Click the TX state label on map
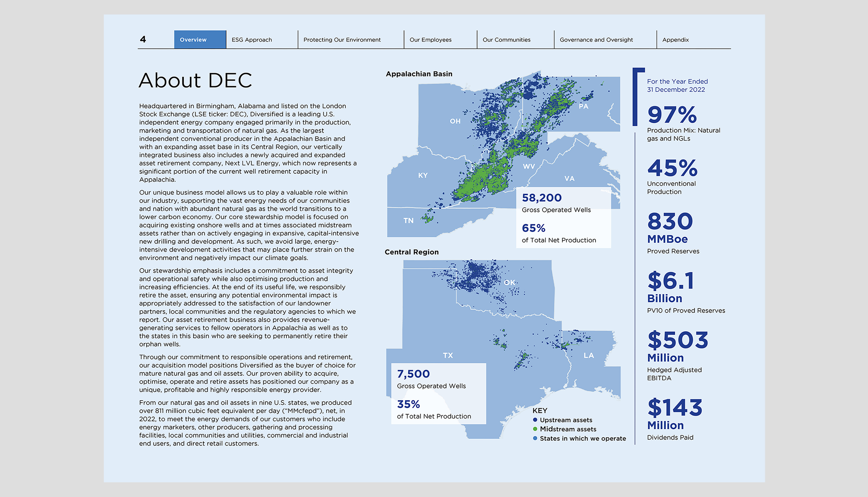The height and width of the screenshot is (497, 868). click(448, 356)
